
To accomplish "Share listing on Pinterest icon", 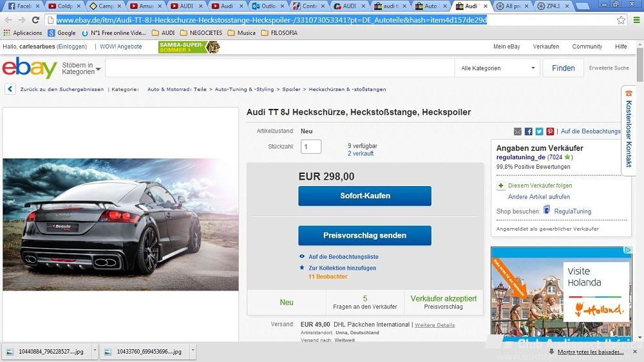I will coord(551,131).
